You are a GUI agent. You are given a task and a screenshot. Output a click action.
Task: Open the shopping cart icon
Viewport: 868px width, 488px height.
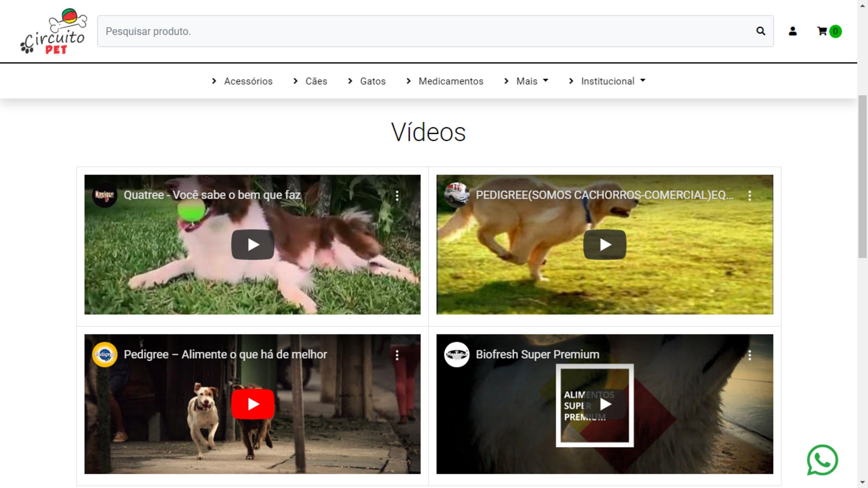pyautogui.click(x=822, y=31)
